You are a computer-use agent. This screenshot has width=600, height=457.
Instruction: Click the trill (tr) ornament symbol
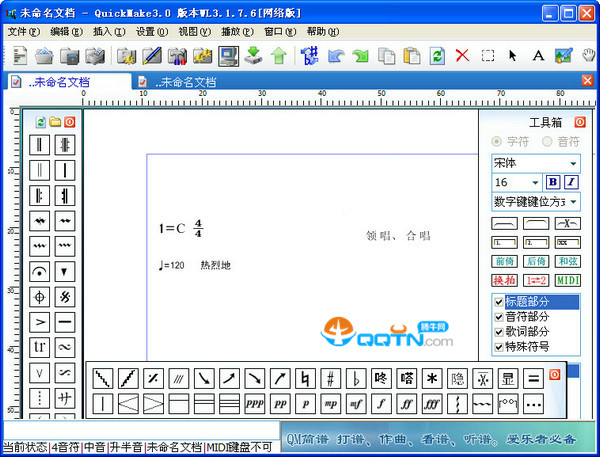click(x=39, y=346)
